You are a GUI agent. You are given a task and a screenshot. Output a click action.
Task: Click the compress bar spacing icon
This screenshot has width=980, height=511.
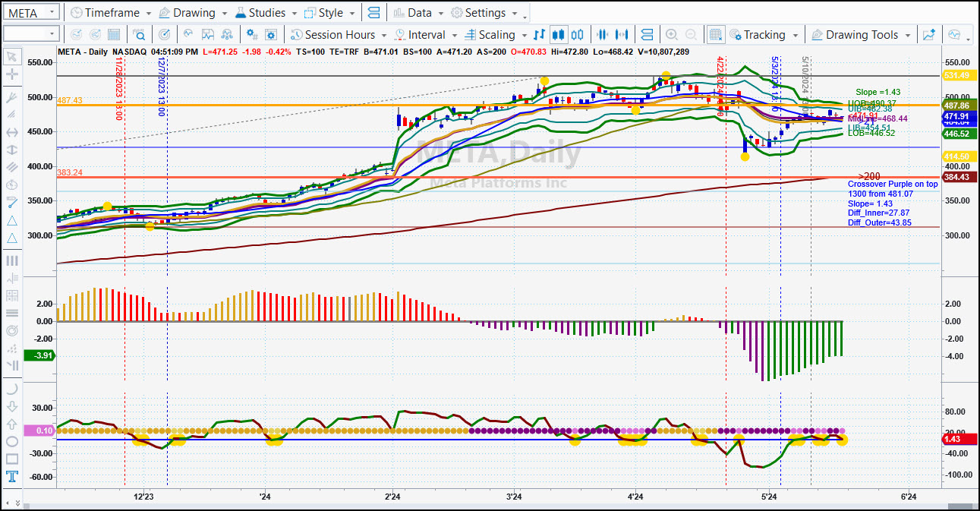point(603,34)
